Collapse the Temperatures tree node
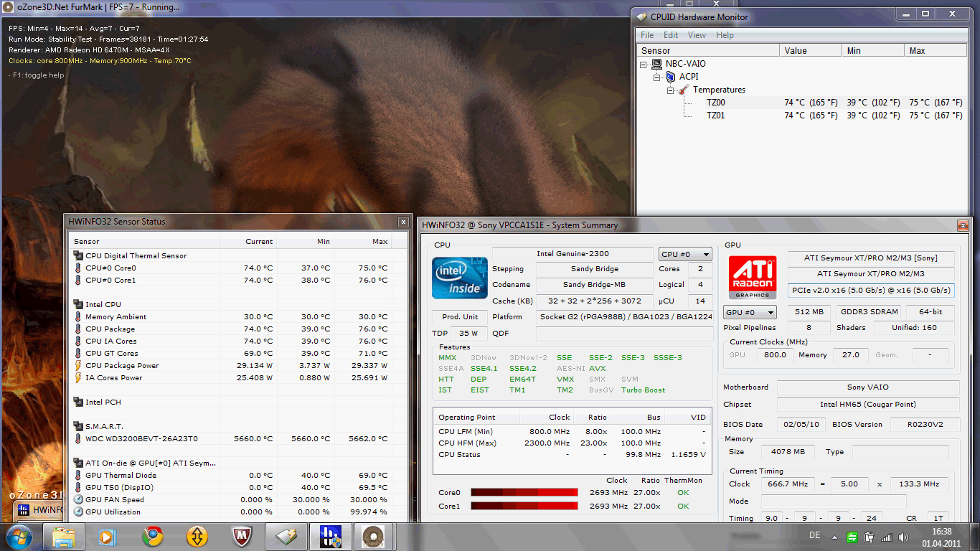980x551 pixels. coord(670,90)
